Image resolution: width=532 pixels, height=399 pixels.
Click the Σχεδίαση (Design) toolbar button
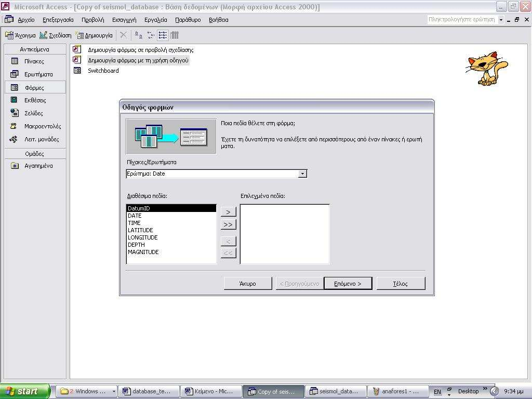(55, 35)
